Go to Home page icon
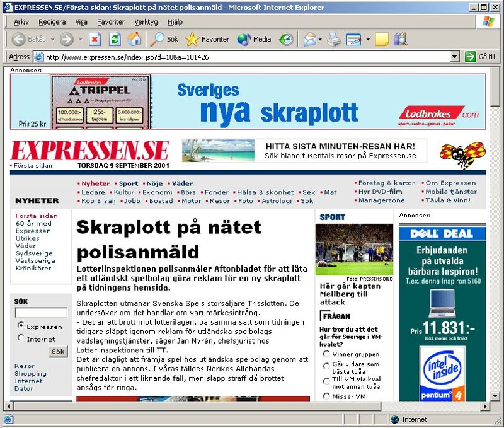The image size is (504, 428). pos(134,39)
